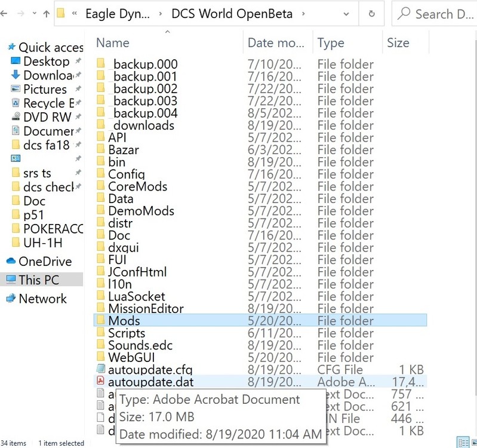Open Desktop in Quick access
This screenshot has width=477, height=448.
tap(46, 61)
